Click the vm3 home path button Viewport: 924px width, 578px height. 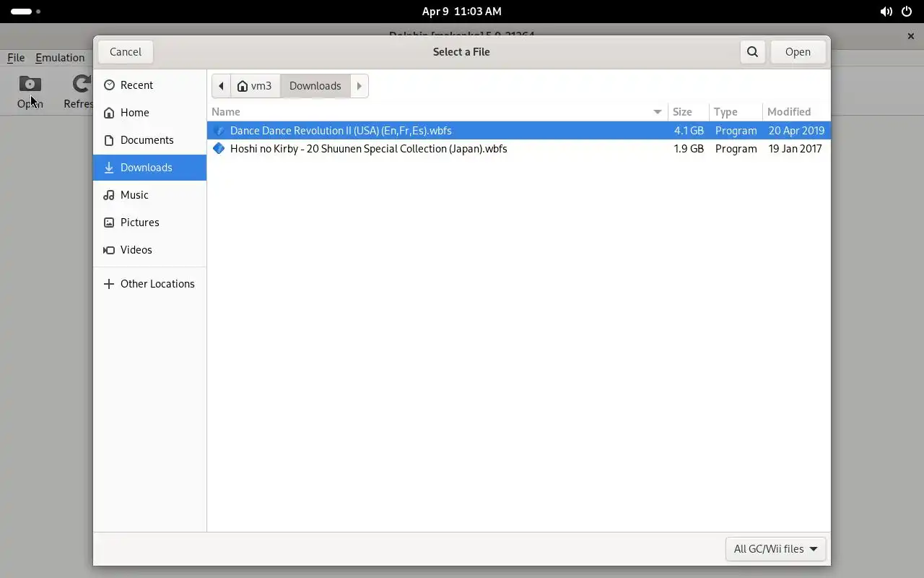pos(254,86)
